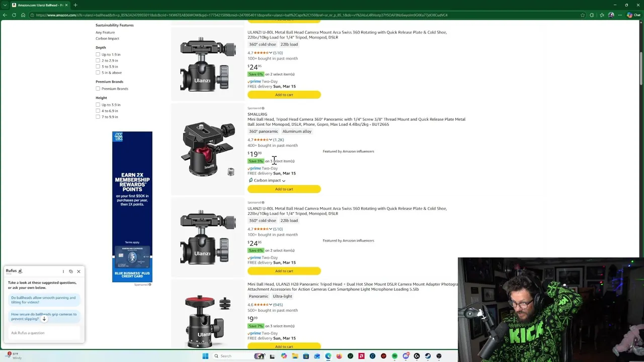The width and height of the screenshot is (644, 362).
Task: Reload the Amazon page
Action: pos(14,15)
